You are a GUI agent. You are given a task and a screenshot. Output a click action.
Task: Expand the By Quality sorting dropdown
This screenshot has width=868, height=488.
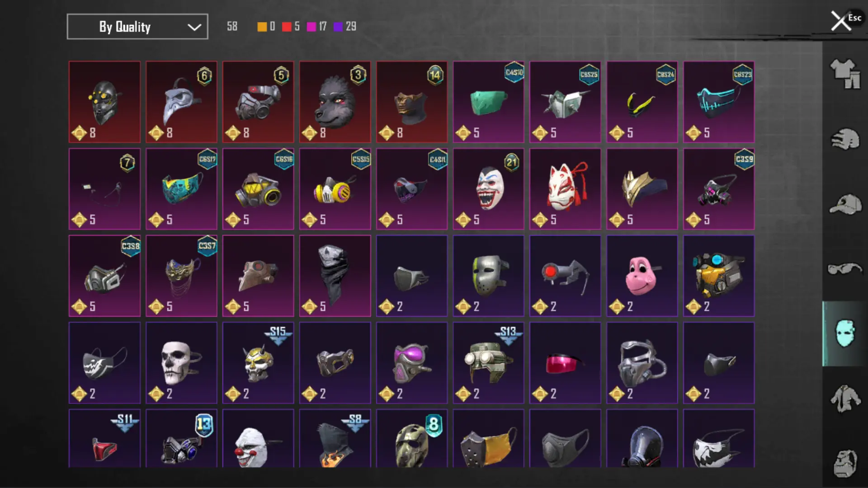137,27
